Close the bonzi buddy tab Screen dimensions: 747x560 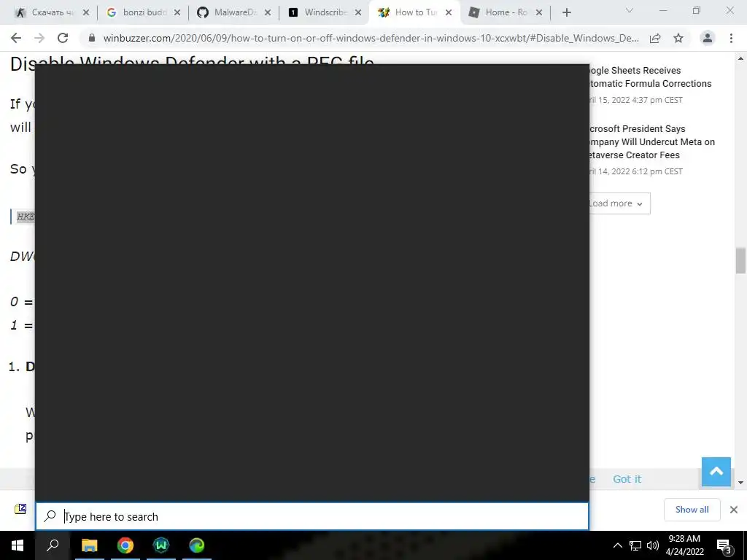coord(177,13)
